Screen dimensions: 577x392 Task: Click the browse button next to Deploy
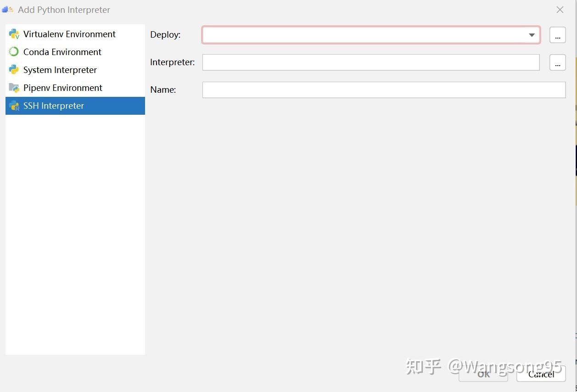[x=557, y=35]
